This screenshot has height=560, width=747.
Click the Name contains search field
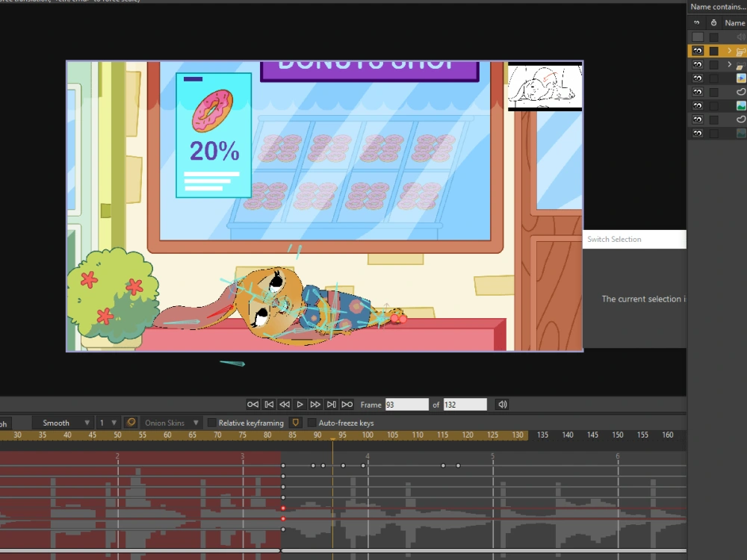[717, 7]
